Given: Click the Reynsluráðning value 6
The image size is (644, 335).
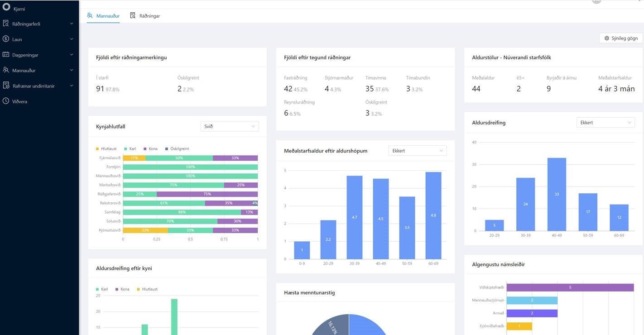Looking at the screenshot, I should (x=286, y=113).
